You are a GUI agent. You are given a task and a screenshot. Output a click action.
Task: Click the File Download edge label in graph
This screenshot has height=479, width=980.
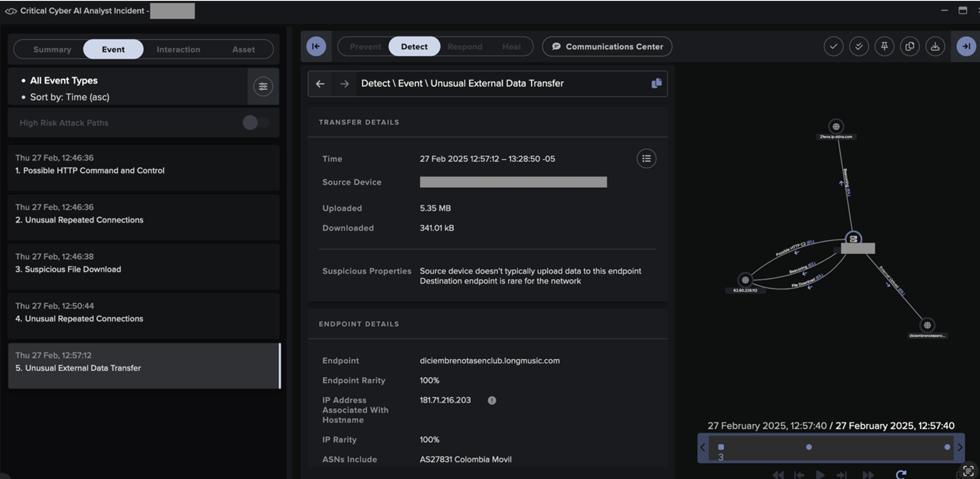point(807,281)
